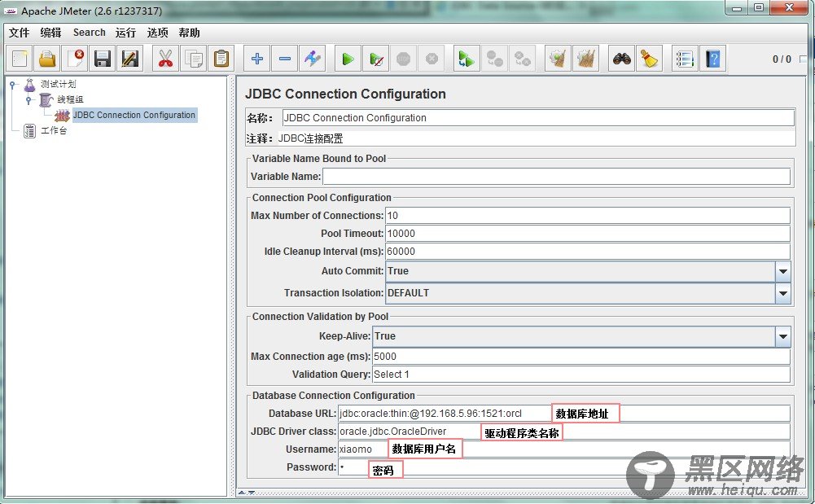Click the large JDBC Connection Configuration heading
Image resolution: width=815 pixels, height=504 pixels.
346,94
